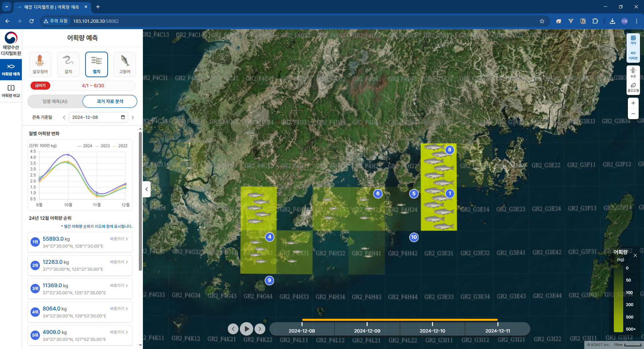The width and height of the screenshot is (644, 349).
Task: Switch to 과거 자료 분석 tab
Action: coord(110,101)
